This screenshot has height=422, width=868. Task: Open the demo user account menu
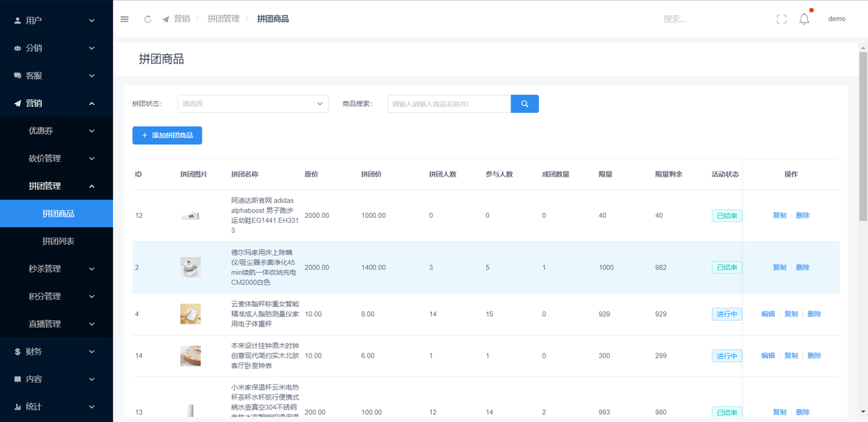pos(837,19)
